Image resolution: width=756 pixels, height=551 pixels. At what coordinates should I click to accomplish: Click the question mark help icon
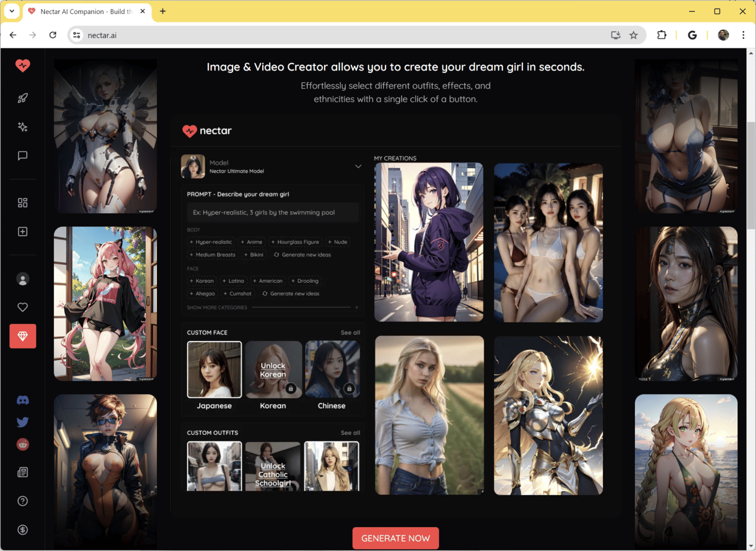pos(23,501)
